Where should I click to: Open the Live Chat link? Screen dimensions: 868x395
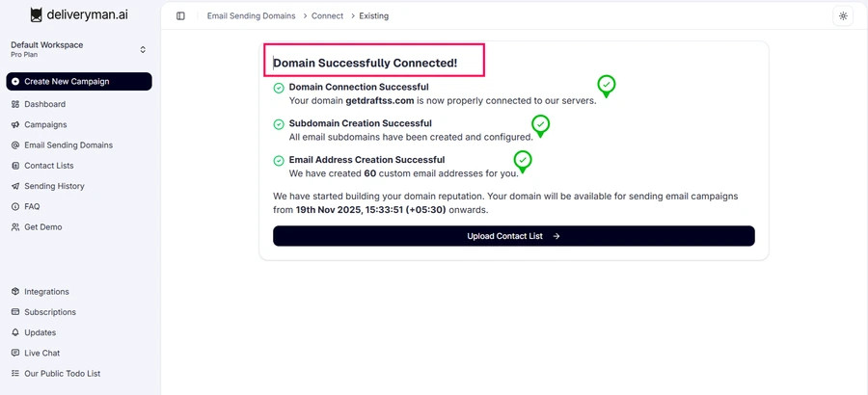click(41, 354)
